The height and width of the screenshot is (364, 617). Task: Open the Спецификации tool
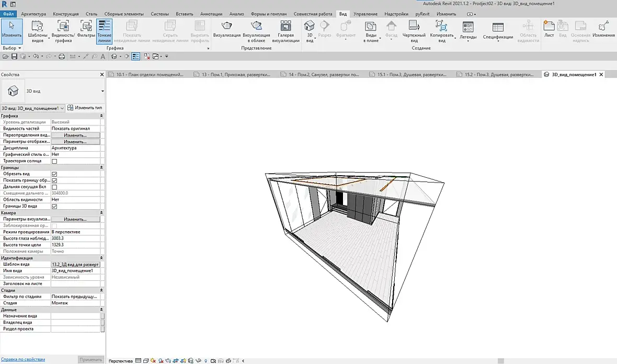[x=498, y=31]
